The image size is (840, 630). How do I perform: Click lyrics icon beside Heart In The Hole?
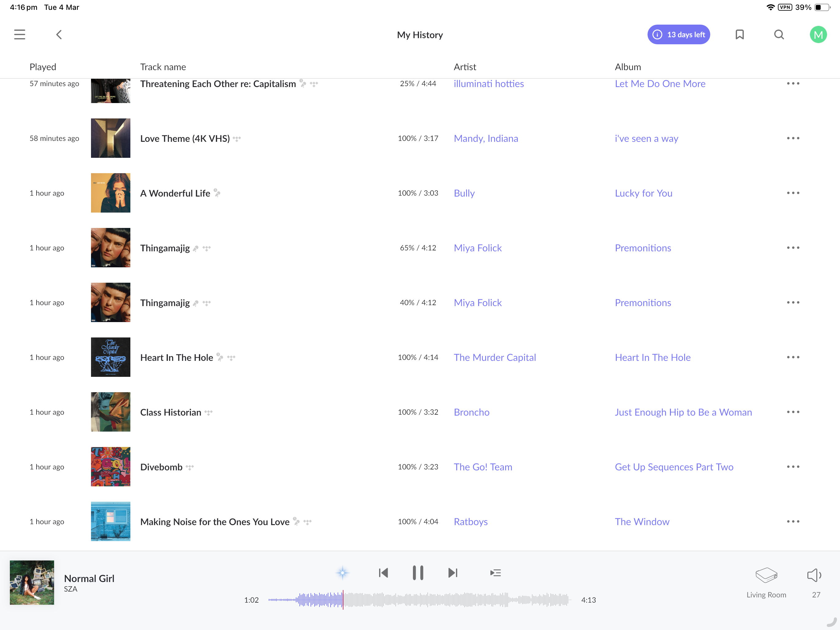[x=220, y=357]
